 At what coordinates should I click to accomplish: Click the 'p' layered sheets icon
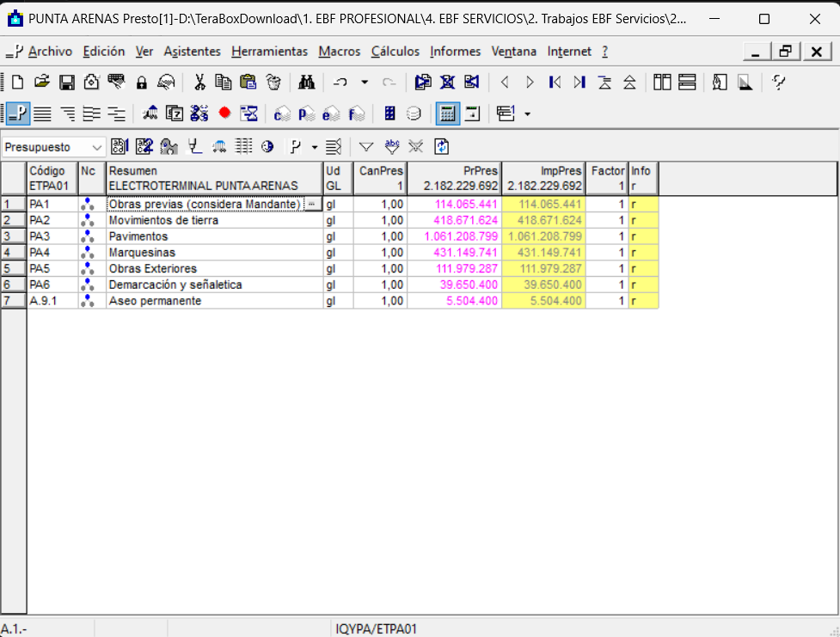pyautogui.click(x=306, y=113)
